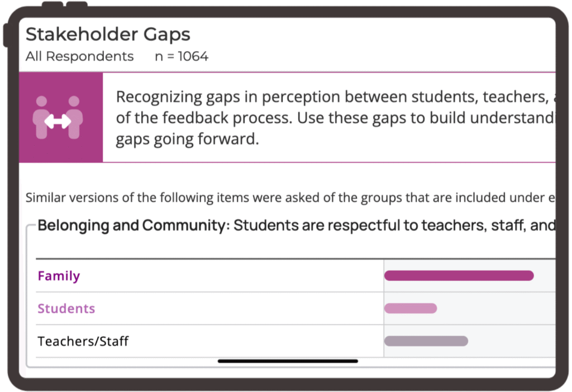Select the Students row label
572x392 pixels.
point(66,309)
